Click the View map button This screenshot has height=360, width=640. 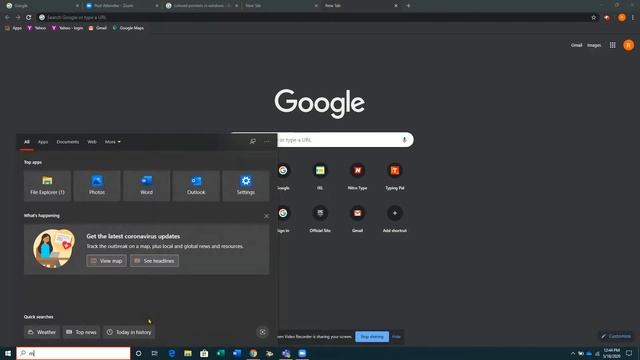107,260
